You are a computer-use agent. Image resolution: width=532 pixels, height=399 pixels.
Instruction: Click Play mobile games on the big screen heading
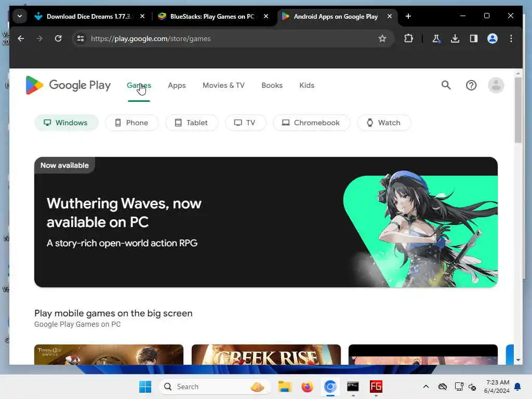(113, 313)
